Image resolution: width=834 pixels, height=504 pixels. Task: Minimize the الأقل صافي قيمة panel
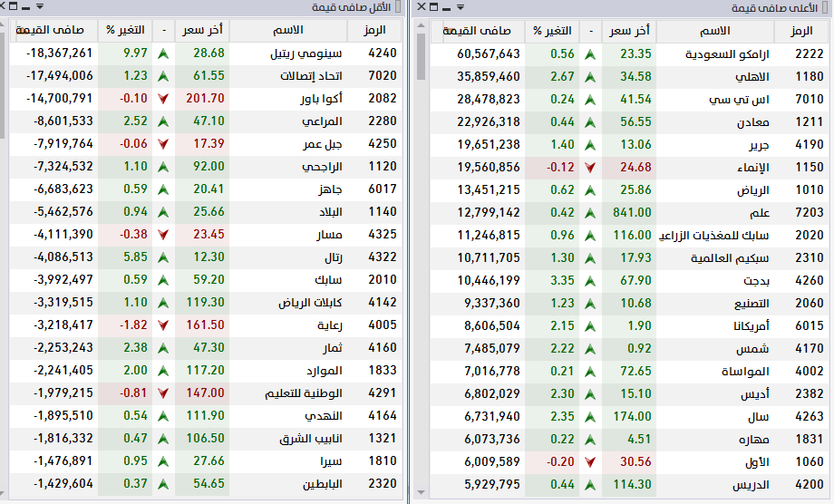26,8
